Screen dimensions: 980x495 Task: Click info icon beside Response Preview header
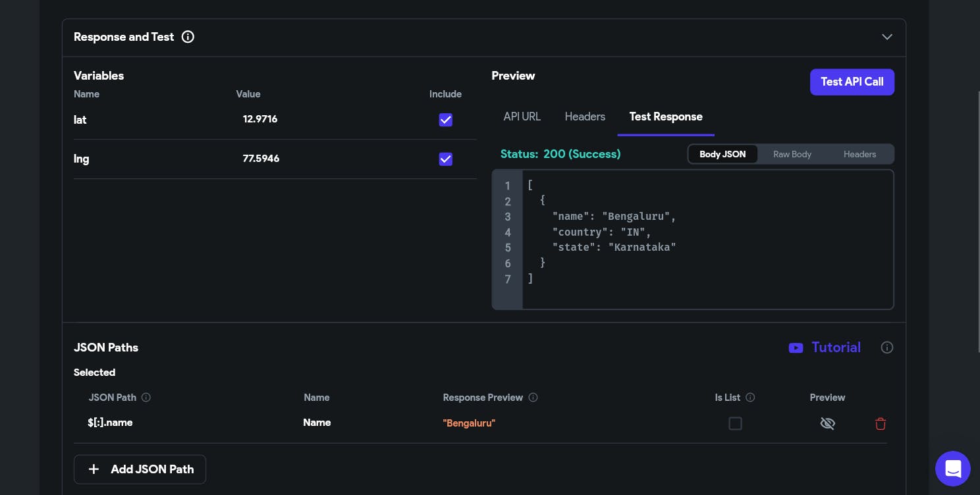(x=533, y=398)
